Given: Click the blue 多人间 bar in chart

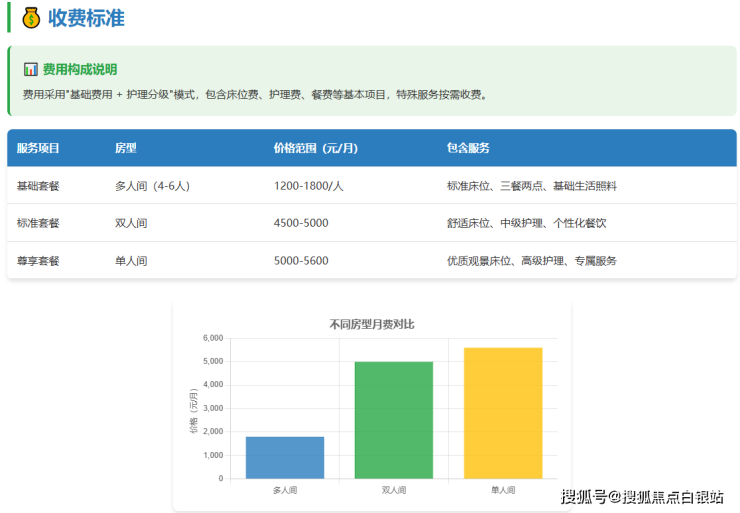Looking at the screenshot, I should [x=285, y=458].
